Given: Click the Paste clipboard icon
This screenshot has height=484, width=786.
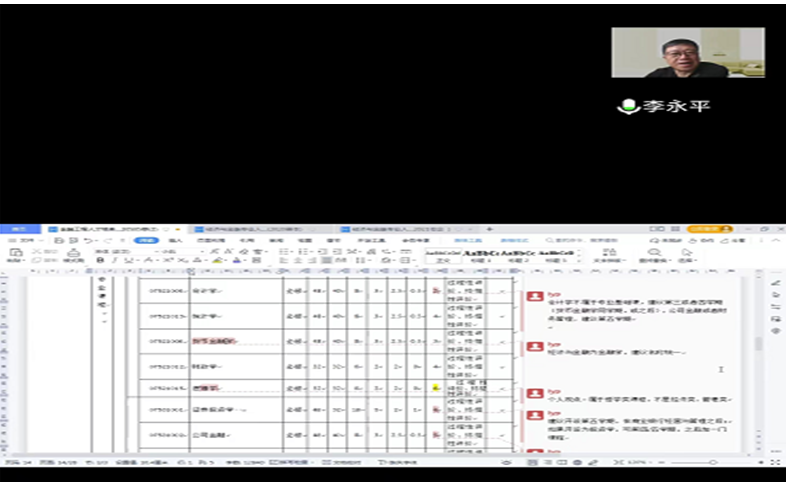Looking at the screenshot, I should pos(17,254).
